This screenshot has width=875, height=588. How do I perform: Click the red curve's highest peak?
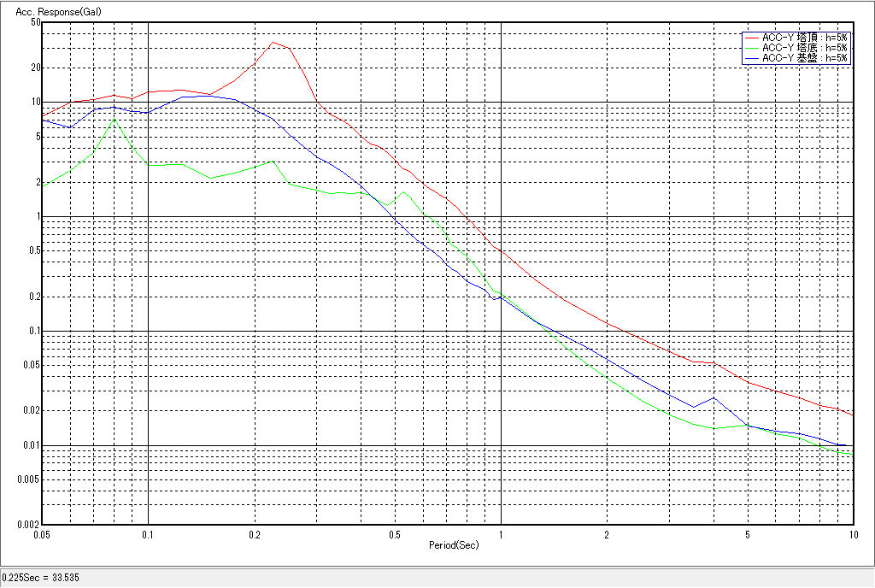273,42
